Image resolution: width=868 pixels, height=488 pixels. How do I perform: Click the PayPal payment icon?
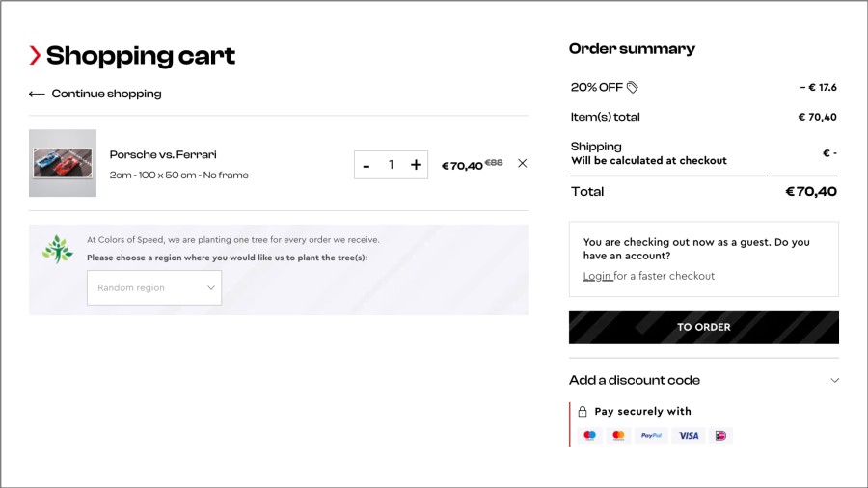click(x=652, y=436)
